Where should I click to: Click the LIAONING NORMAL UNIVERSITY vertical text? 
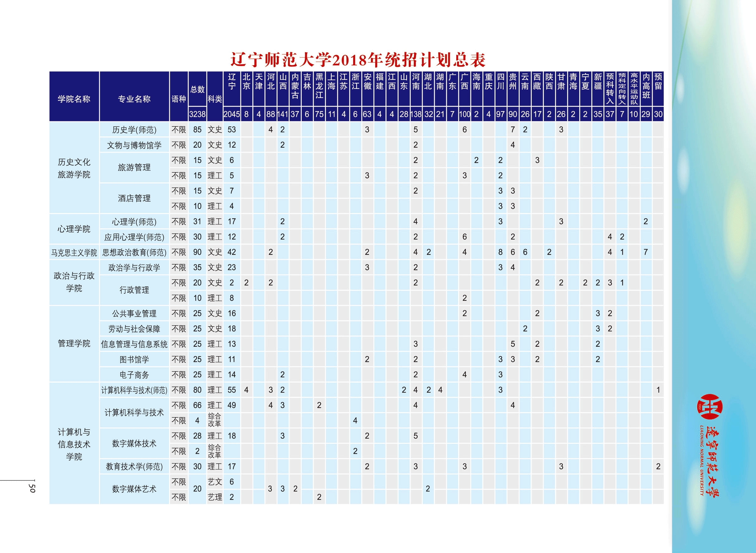[x=701, y=460]
